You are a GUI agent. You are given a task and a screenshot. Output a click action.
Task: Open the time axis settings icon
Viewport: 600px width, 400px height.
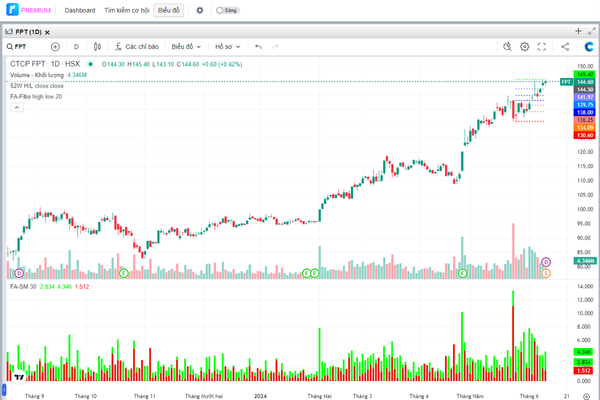coord(586,396)
